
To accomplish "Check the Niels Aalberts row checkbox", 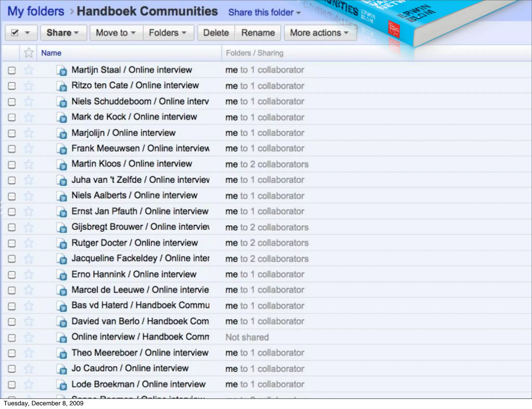I will click(12, 196).
